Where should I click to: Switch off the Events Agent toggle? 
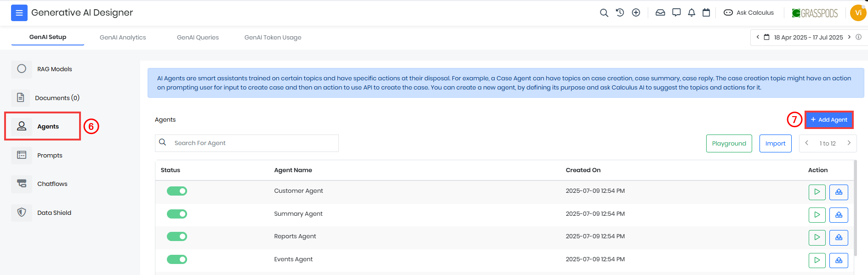click(177, 259)
